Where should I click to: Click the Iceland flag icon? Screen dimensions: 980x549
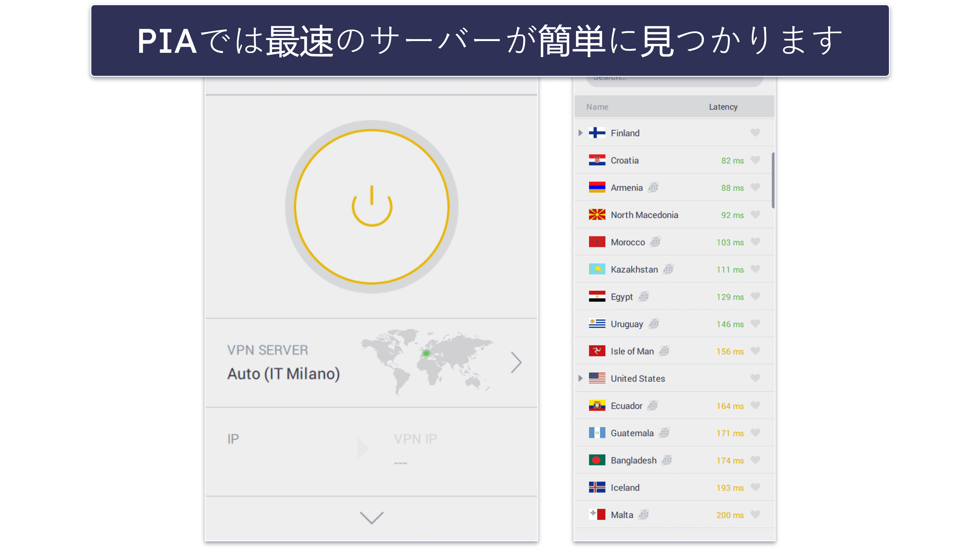point(597,488)
